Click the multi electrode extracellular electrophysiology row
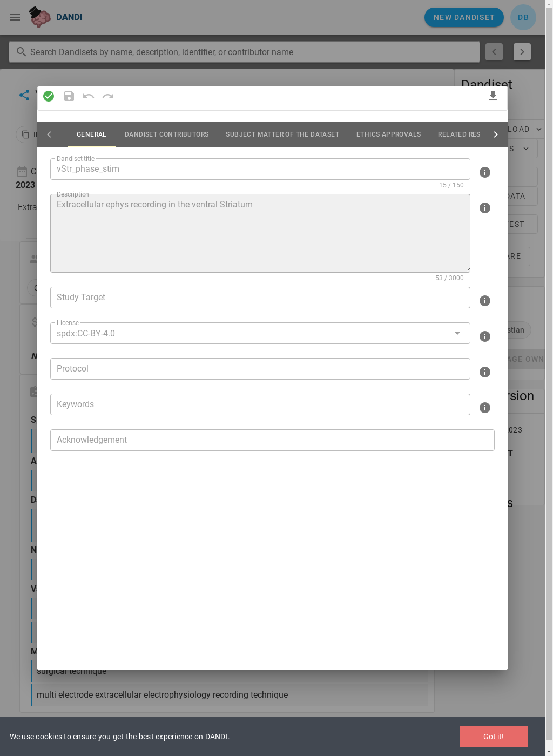 point(230,695)
